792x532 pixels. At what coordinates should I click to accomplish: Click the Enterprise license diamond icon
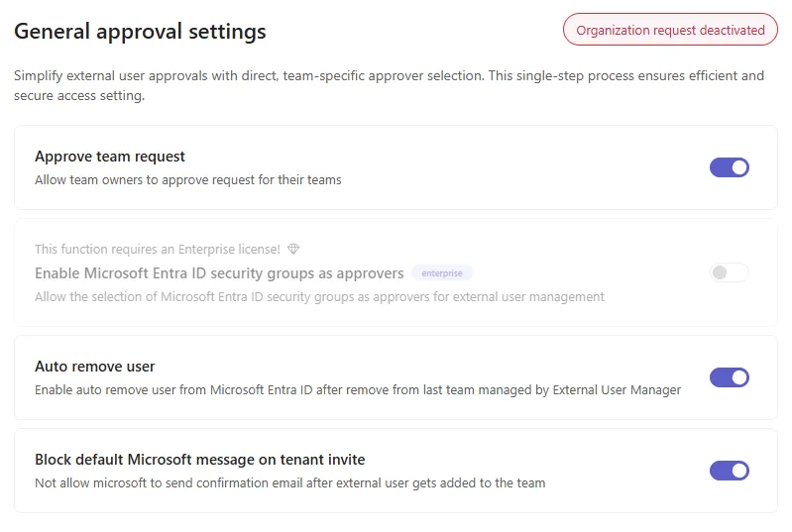[x=293, y=249]
